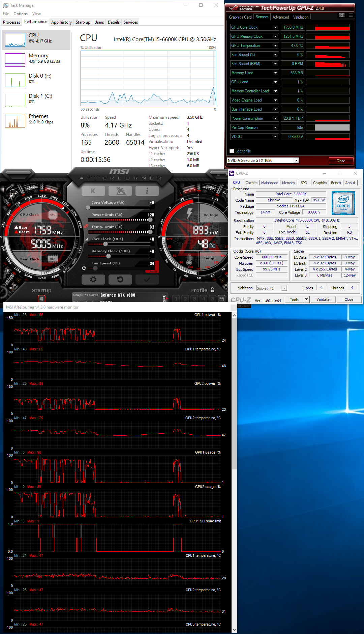
Task: Open the curve editor bars beside Core Clock
Action: click(x=87, y=239)
